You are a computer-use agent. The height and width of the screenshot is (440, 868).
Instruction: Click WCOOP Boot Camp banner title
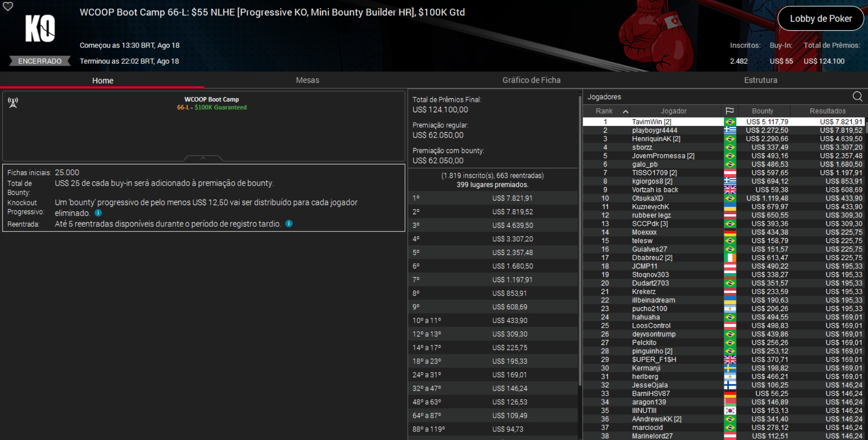(x=211, y=99)
